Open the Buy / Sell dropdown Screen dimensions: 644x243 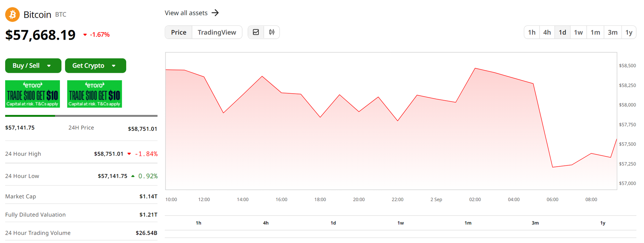(33, 66)
